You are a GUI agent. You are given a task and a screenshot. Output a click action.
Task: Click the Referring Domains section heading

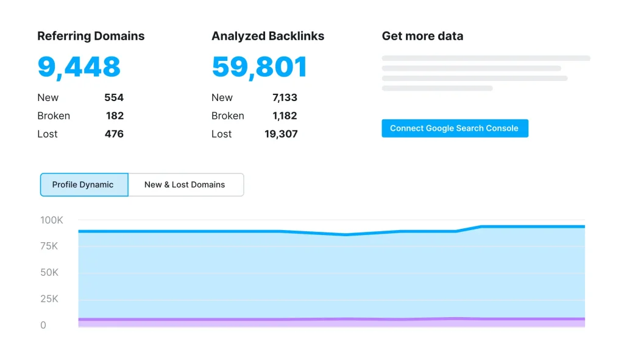coord(91,36)
